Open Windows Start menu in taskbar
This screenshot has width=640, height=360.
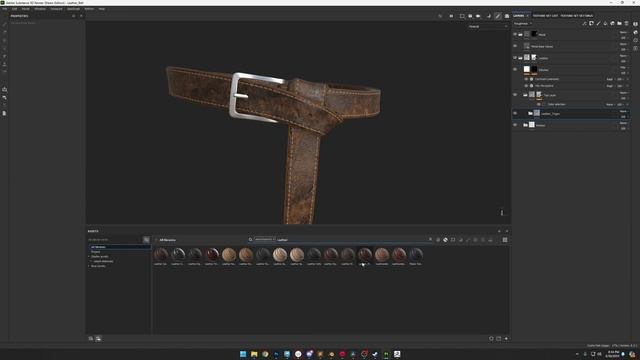243,354
